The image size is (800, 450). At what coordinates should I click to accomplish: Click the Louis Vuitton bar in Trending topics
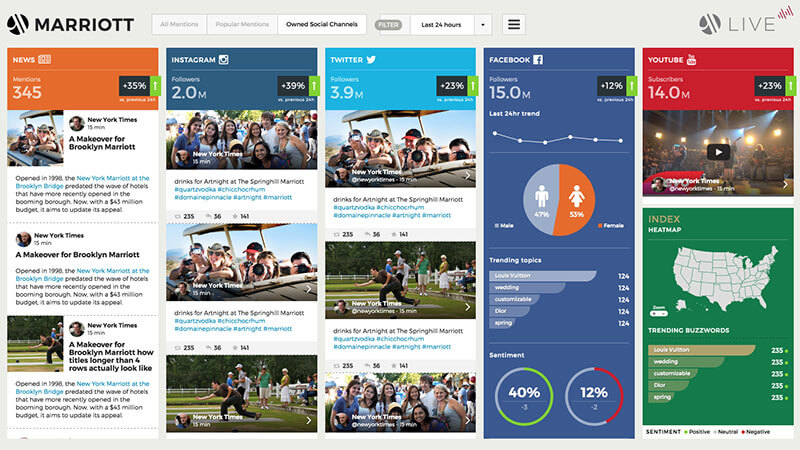[542, 276]
